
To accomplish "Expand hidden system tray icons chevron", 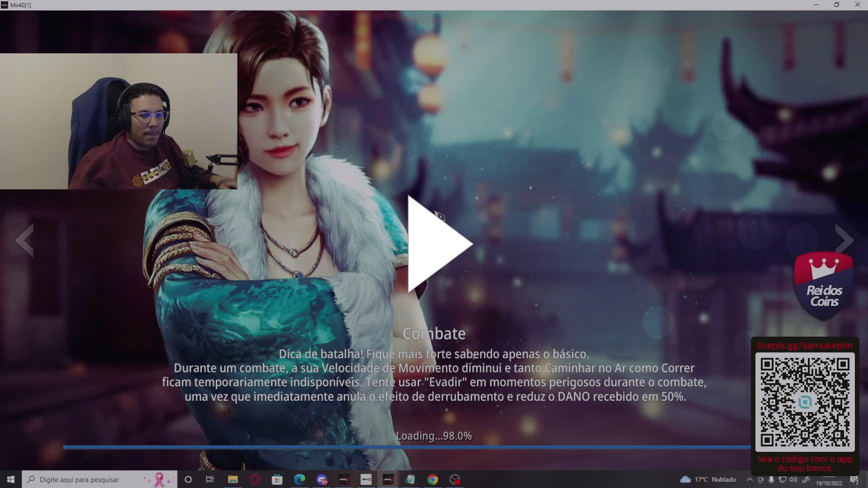I will pyautogui.click(x=750, y=480).
